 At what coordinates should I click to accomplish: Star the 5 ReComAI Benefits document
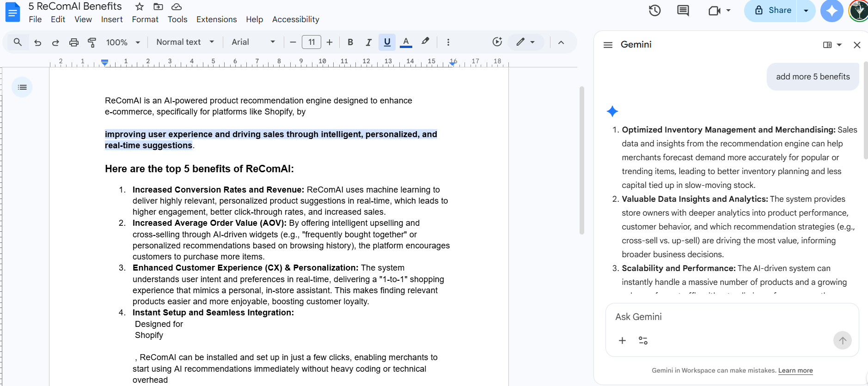[140, 6]
